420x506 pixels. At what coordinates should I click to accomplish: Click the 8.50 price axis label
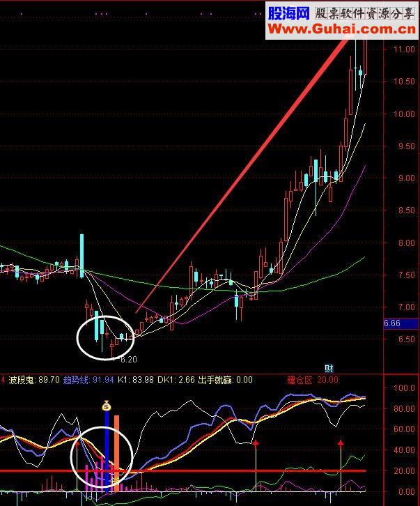click(x=406, y=210)
